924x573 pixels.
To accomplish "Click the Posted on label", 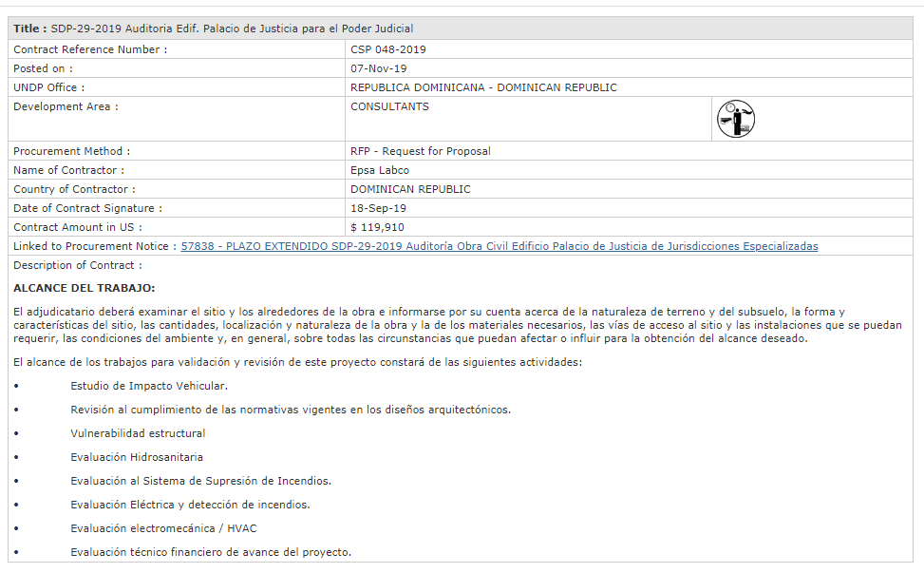I will pyautogui.click(x=43, y=69).
